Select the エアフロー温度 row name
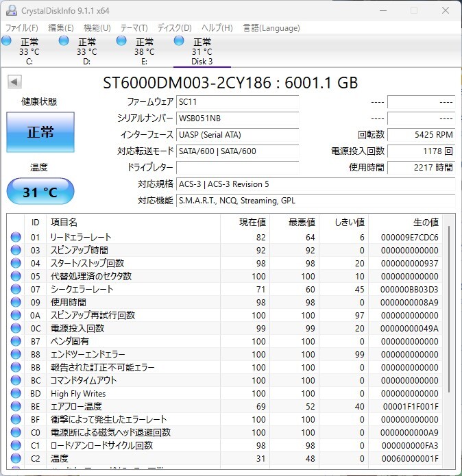 point(76,406)
